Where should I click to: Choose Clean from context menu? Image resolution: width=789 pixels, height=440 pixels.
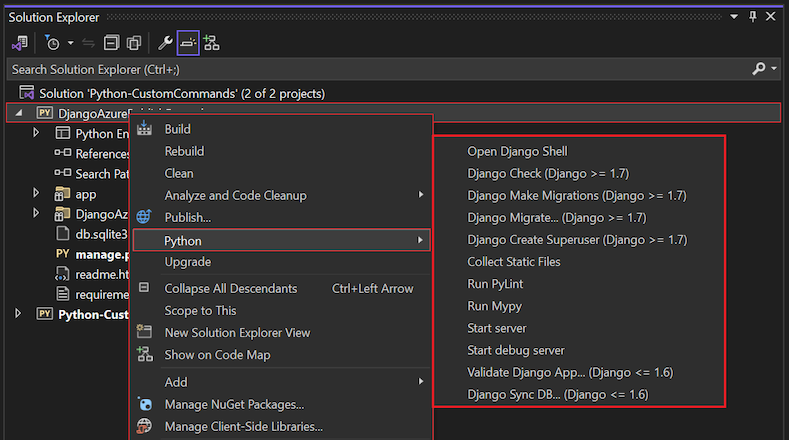pyautogui.click(x=179, y=174)
